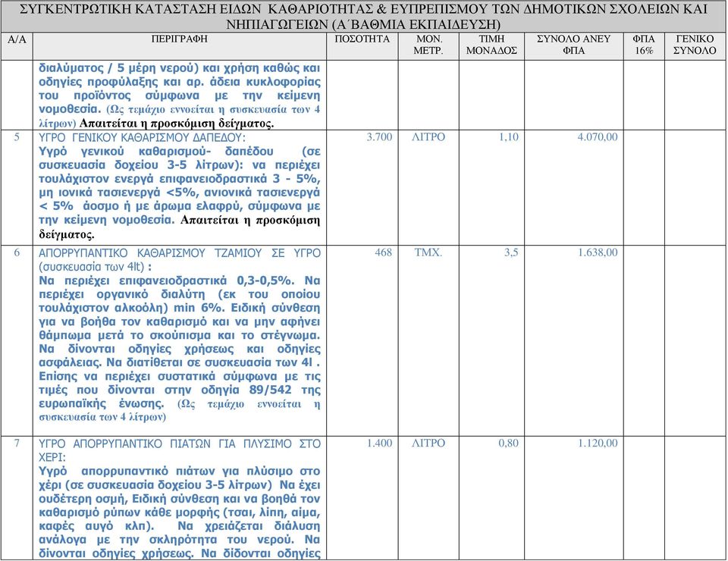The width and height of the screenshot is (728, 561).
Task: Click unit 'ΛΙΤΡΟ' in row 5
Action: click(428, 137)
